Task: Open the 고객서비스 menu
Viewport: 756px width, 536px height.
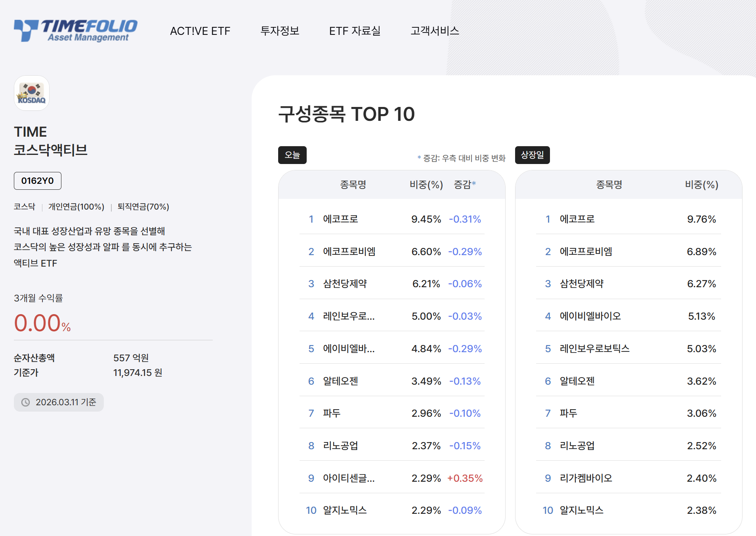Action: coord(435,31)
